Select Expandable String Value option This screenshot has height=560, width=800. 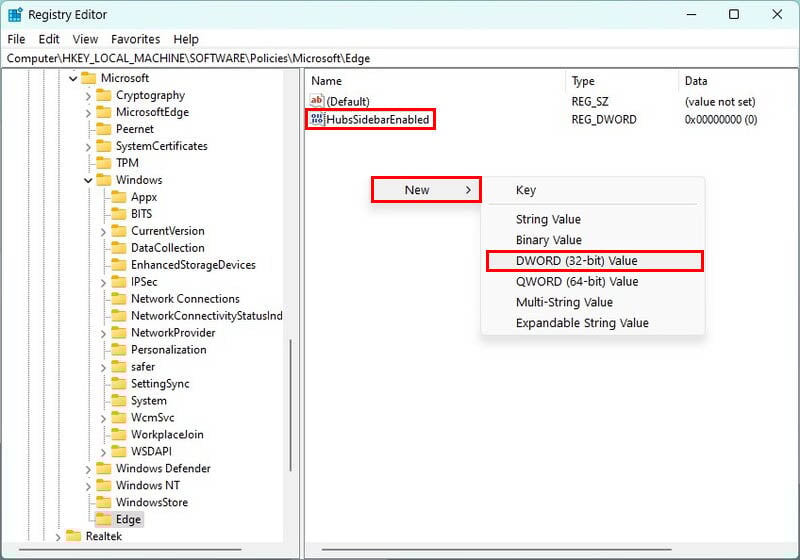point(593,323)
